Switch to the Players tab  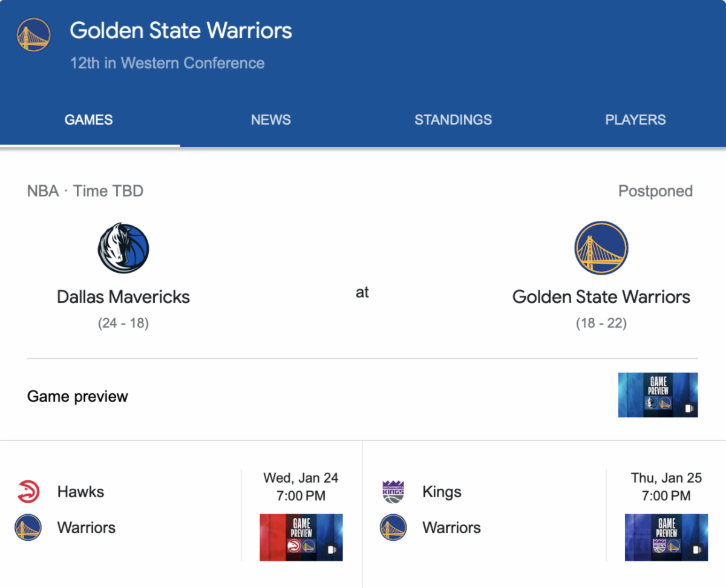[x=635, y=120]
